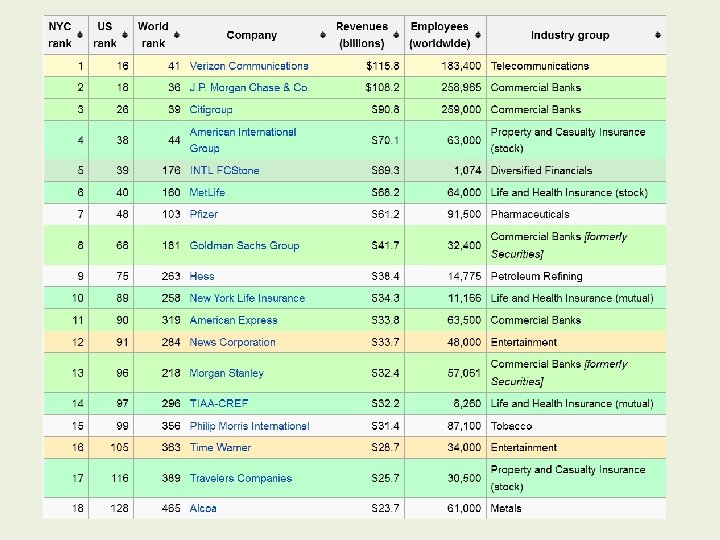The height and width of the screenshot is (540, 720).
Task: Select the 91,500 employees cell
Action: pyautogui.click(x=464, y=214)
